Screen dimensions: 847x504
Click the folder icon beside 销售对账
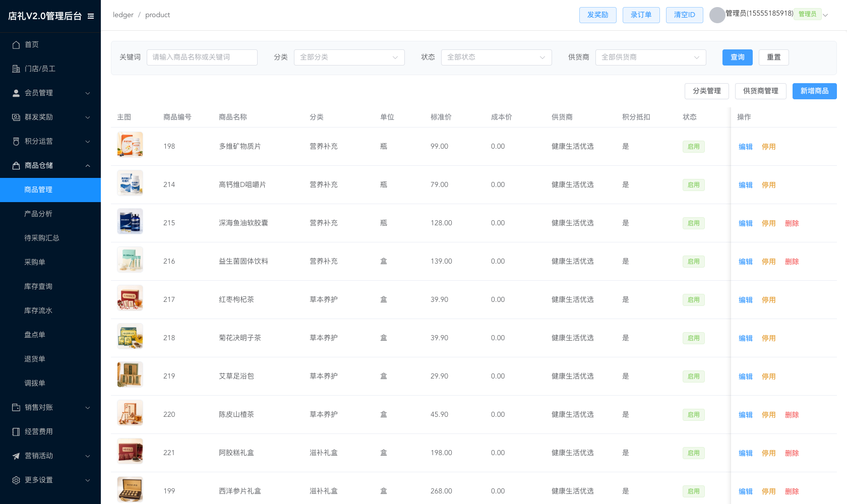[16, 407]
